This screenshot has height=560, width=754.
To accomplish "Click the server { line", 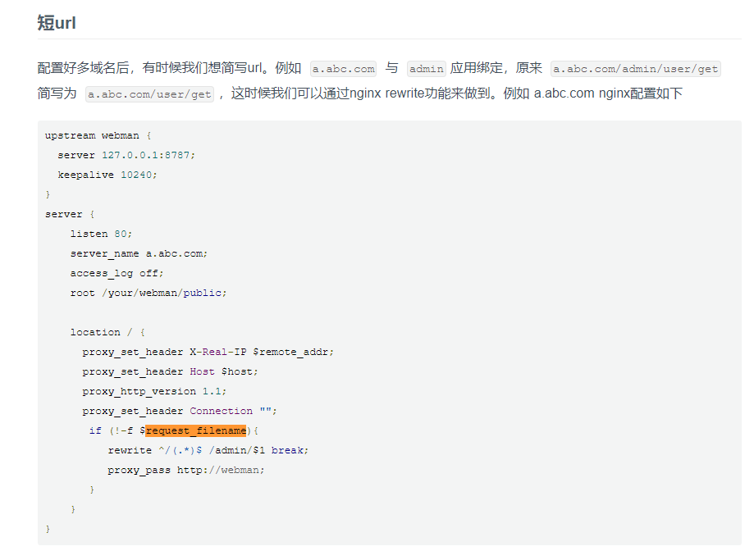I will coord(70,214).
